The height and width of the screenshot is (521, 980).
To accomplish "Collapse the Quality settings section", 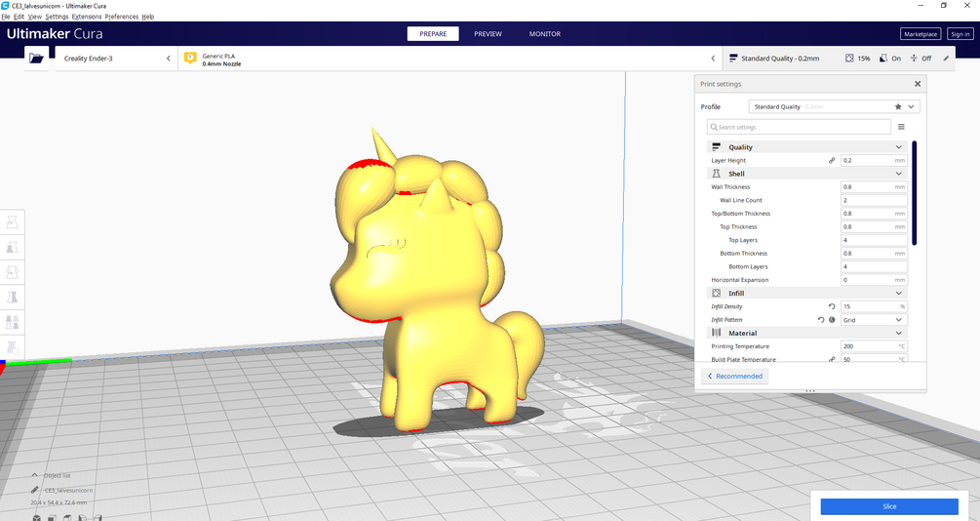I will [899, 147].
